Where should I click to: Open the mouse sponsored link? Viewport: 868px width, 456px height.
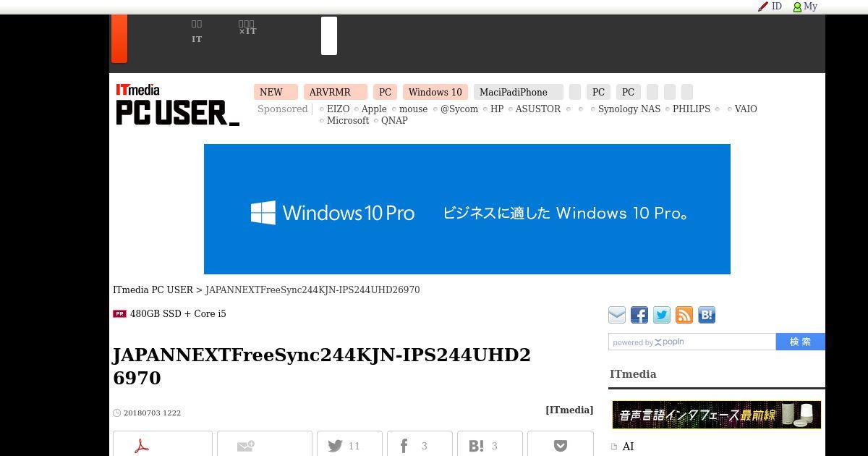coord(414,109)
